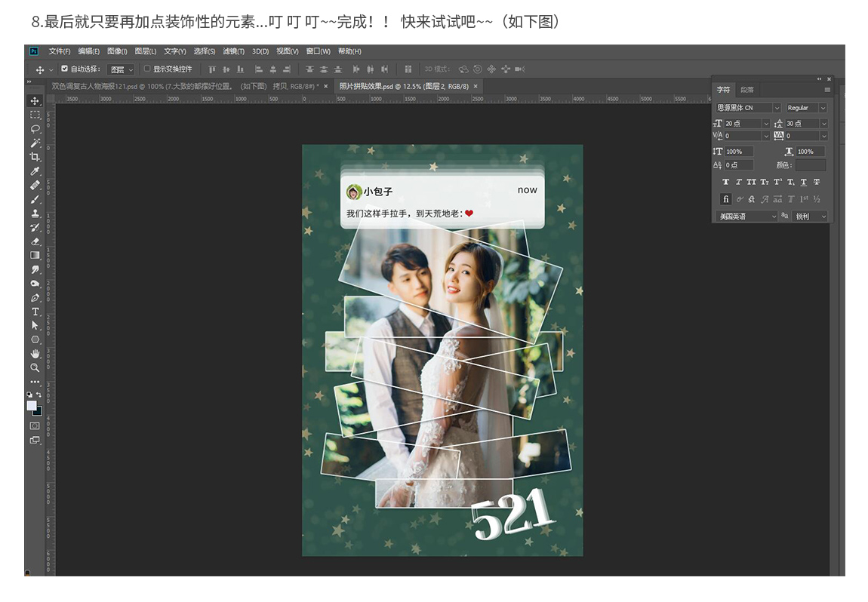Click the text 颜色 color swatch
The width and height of the screenshot is (868, 602).
tap(810, 165)
